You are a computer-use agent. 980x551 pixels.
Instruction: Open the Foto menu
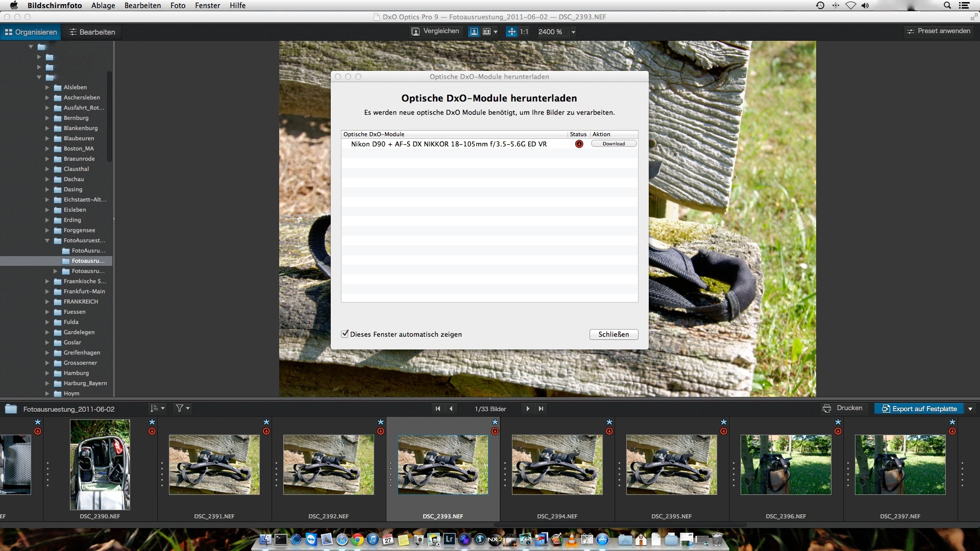click(x=178, y=5)
